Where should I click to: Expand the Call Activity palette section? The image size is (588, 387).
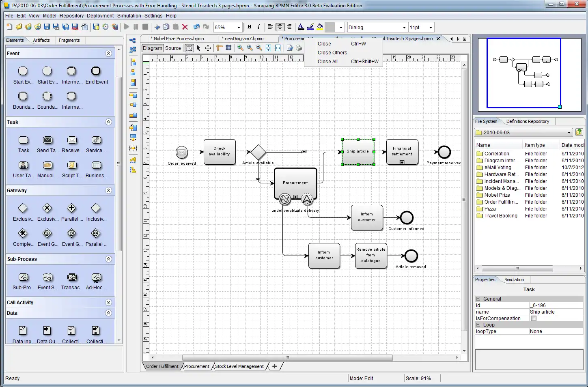point(108,303)
